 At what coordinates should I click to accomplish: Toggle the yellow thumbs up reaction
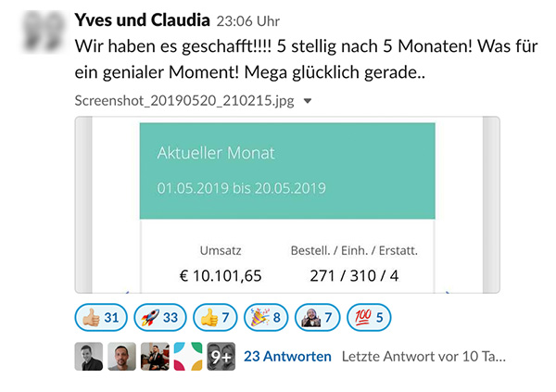point(215,318)
